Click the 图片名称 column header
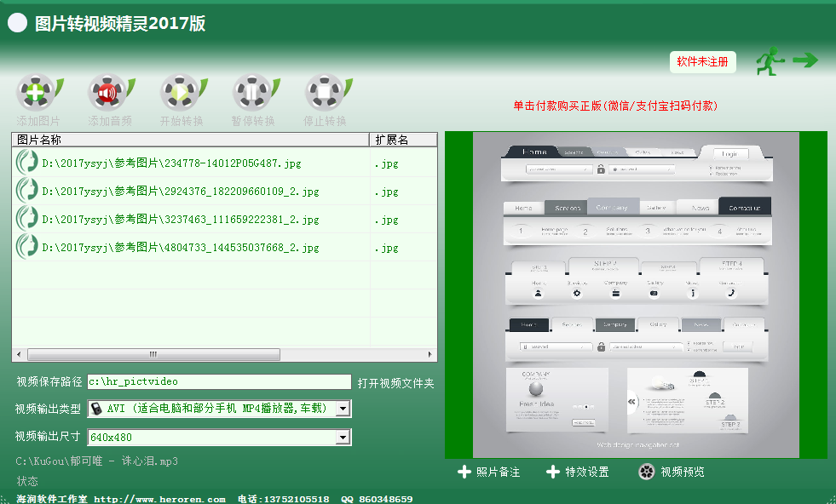 (x=190, y=140)
